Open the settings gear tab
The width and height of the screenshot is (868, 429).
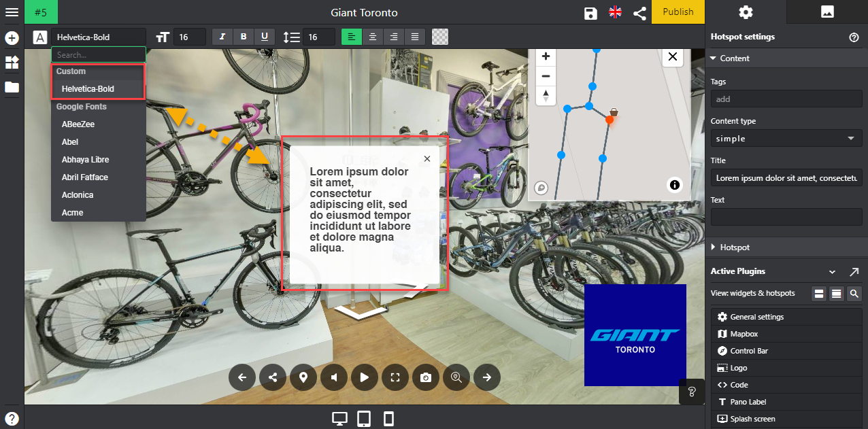coord(746,12)
